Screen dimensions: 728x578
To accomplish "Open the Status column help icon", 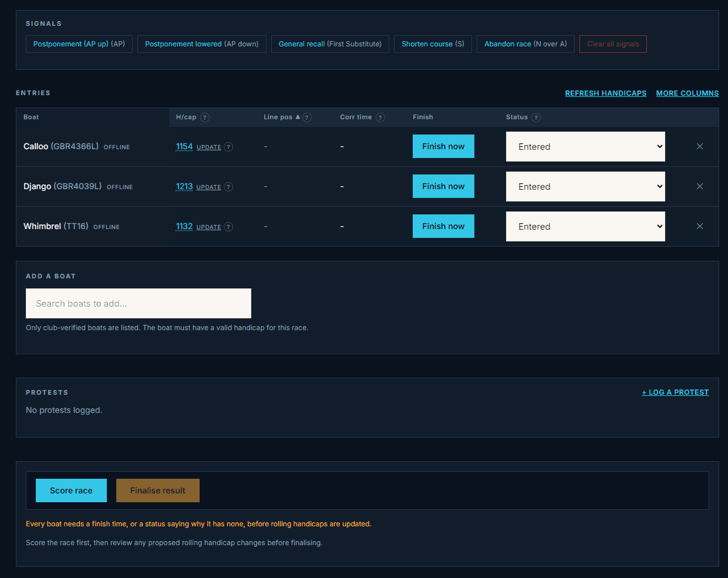I will [x=536, y=117].
